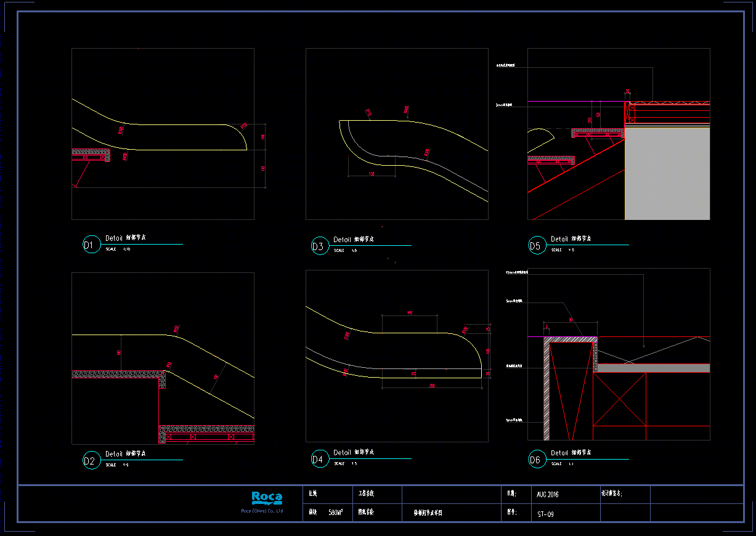Select the gray horizontal slab in D6
This screenshot has height=536, width=756.
[653, 368]
